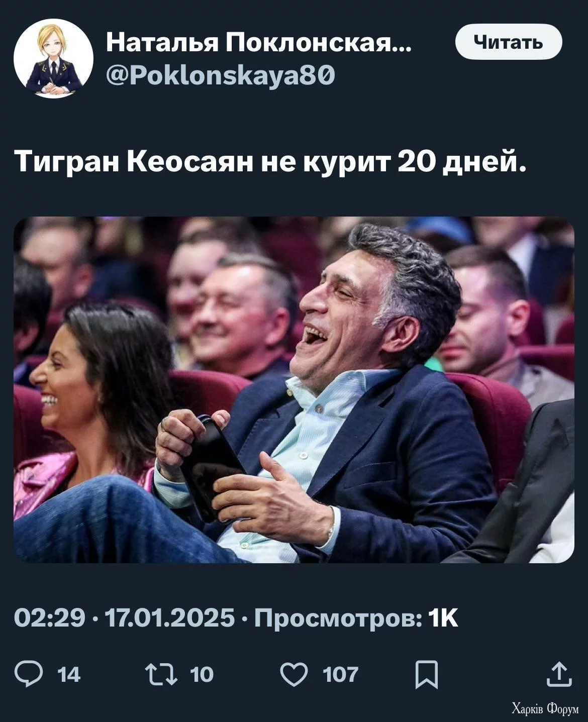Viewport: 588px width, 722px height.
Task: Open the share menu via the upload arrow icon
Action: [559, 674]
